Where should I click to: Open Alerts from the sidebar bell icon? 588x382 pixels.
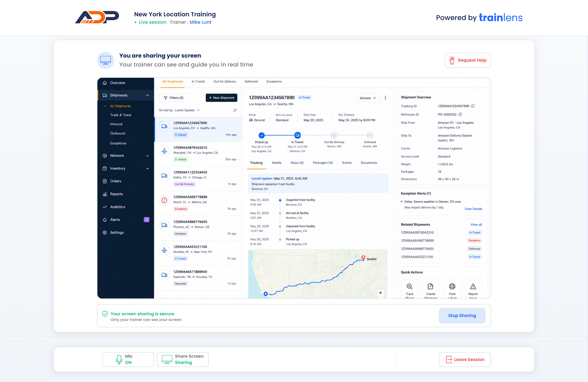click(x=105, y=220)
